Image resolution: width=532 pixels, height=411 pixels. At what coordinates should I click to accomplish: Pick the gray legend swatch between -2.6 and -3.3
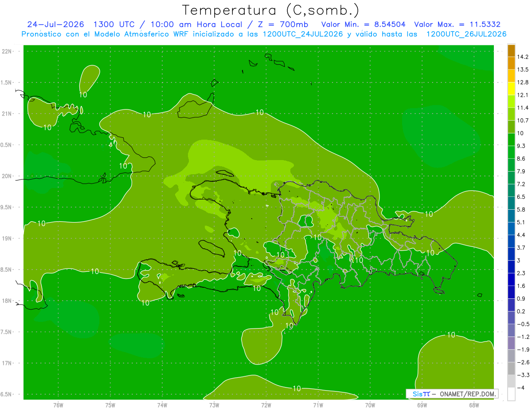point(511,368)
